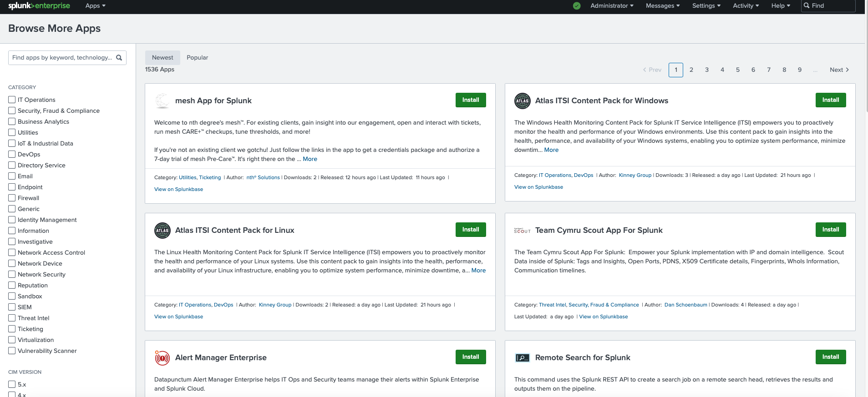Viewport: 868px width, 397px height.
Task: Click the Atlas ITSI Linux pack icon
Action: (x=162, y=230)
